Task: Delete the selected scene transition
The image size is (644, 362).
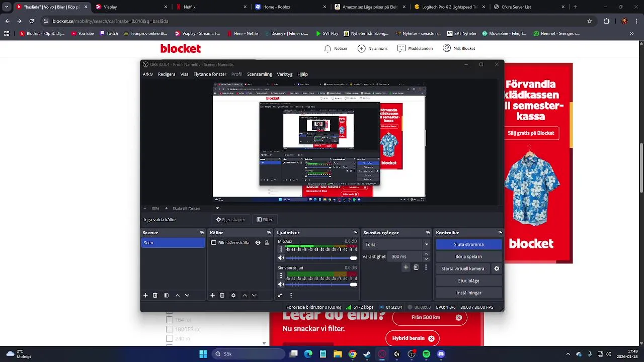Action: pos(416,267)
